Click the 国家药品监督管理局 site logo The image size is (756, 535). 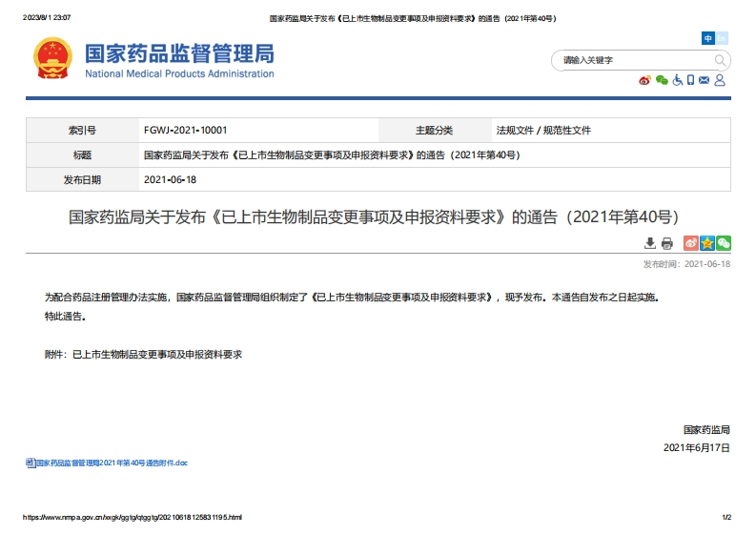pos(179,53)
